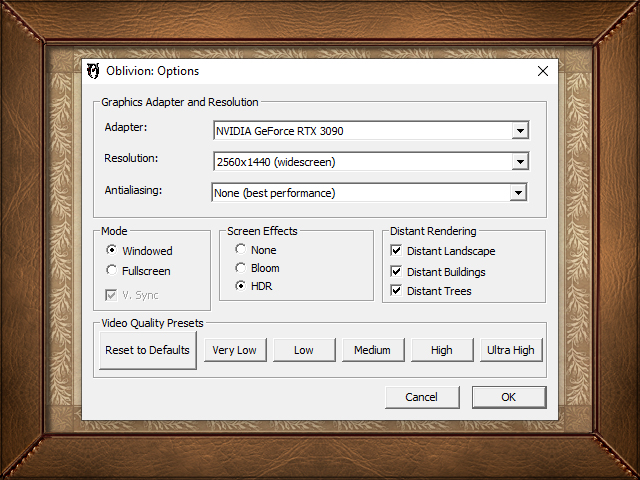Set the Medium video quality preset
The height and width of the screenshot is (480, 640).
pyautogui.click(x=372, y=350)
